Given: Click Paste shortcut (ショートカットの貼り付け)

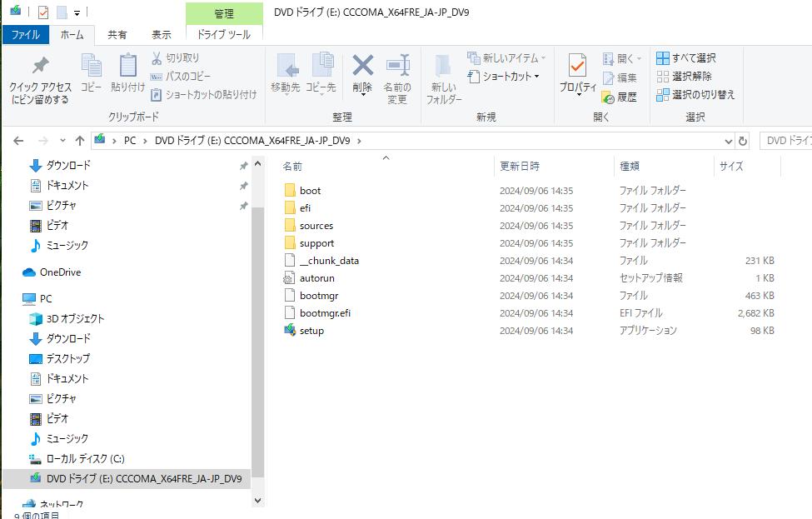Looking at the screenshot, I should pyautogui.click(x=203, y=95).
